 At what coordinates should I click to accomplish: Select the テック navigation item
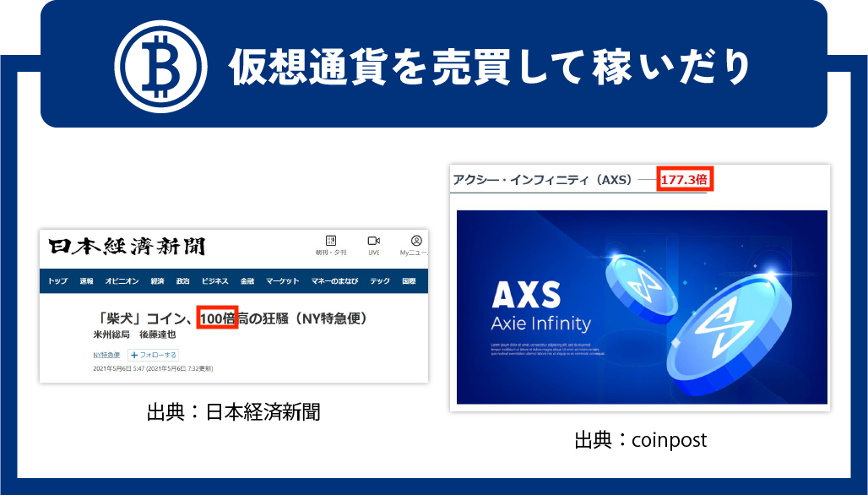point(380,281)
